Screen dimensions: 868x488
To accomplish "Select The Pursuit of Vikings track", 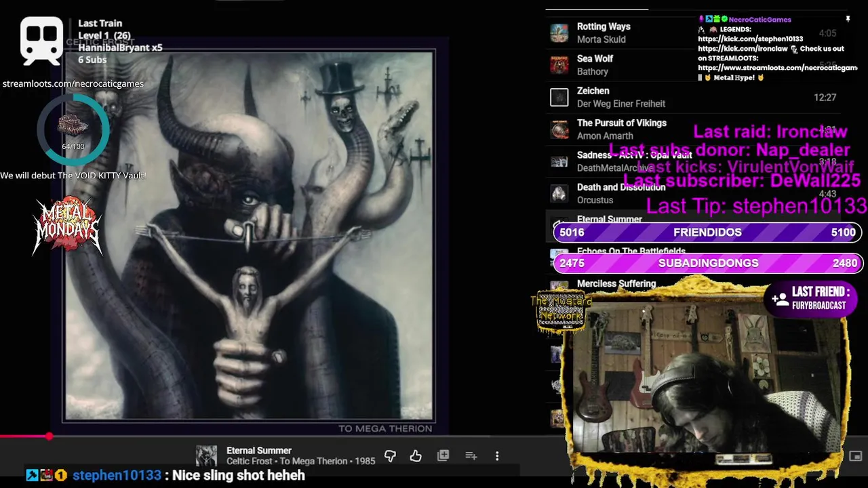I will [x=621, y=123].
